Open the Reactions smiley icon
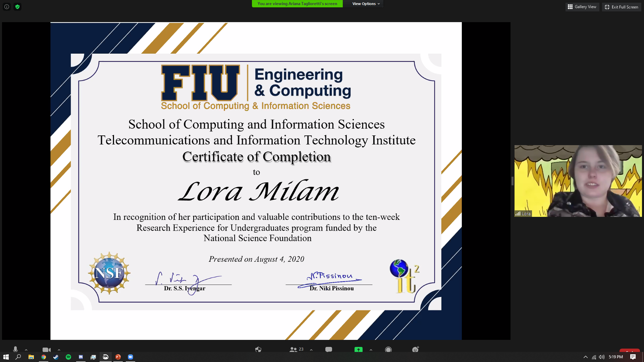 tap(415, 349)
